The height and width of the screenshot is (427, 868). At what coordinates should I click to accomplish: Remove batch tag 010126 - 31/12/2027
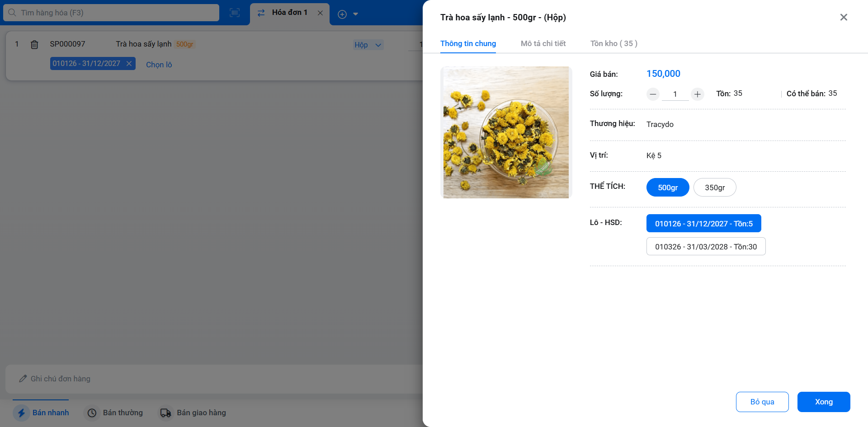(x=129, y=63)
